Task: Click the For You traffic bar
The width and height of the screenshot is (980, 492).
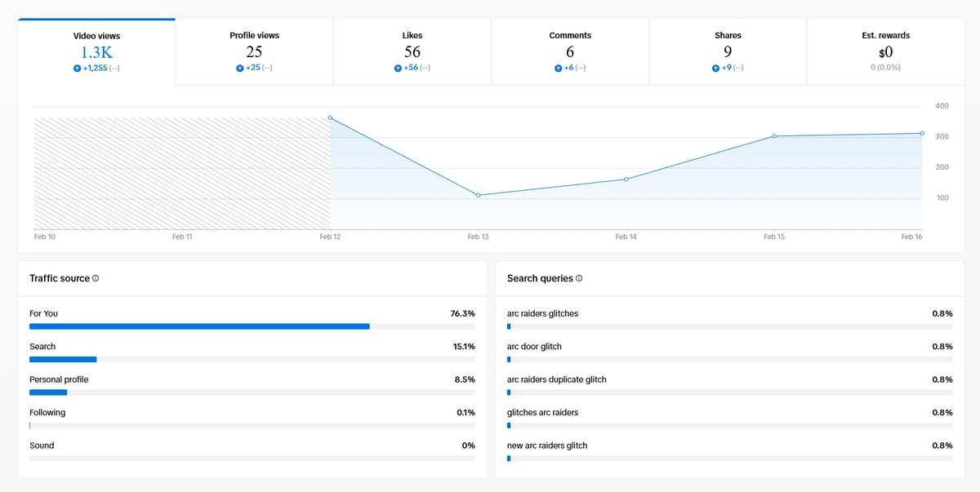Action: [x=252, y=326]
